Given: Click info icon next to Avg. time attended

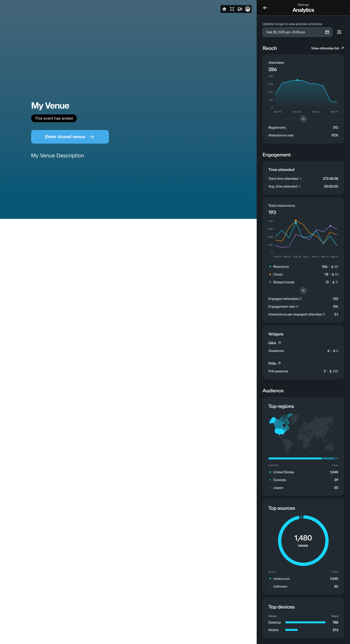Looking at the screenshot, I should (x=299, y=186).
